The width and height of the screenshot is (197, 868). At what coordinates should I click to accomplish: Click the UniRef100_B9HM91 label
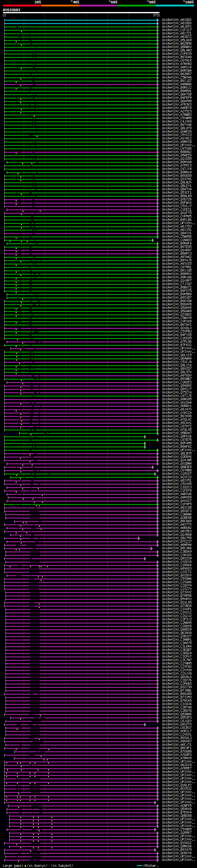[x=177, y=91]
